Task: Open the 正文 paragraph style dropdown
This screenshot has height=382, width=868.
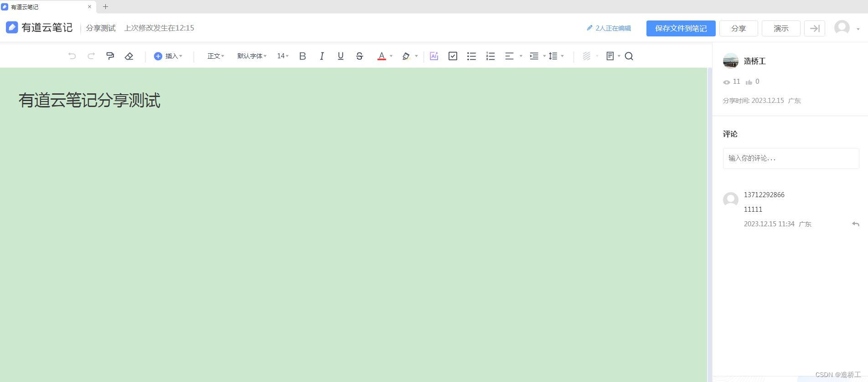Action: click(x=216, y=56)
